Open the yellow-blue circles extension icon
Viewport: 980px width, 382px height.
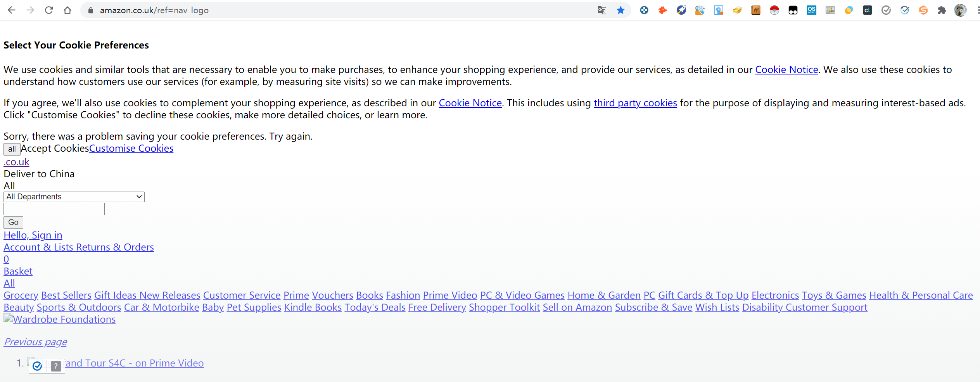coord(849,10)
